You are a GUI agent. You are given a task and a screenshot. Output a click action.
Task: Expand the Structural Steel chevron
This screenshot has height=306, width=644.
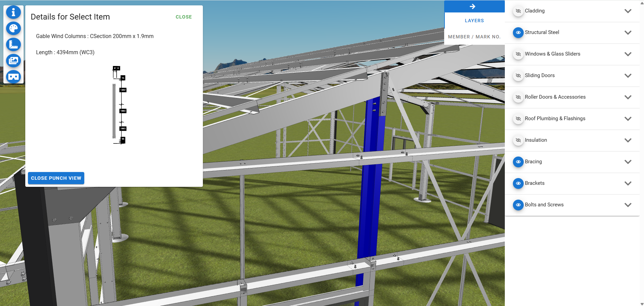coord(628,33)
